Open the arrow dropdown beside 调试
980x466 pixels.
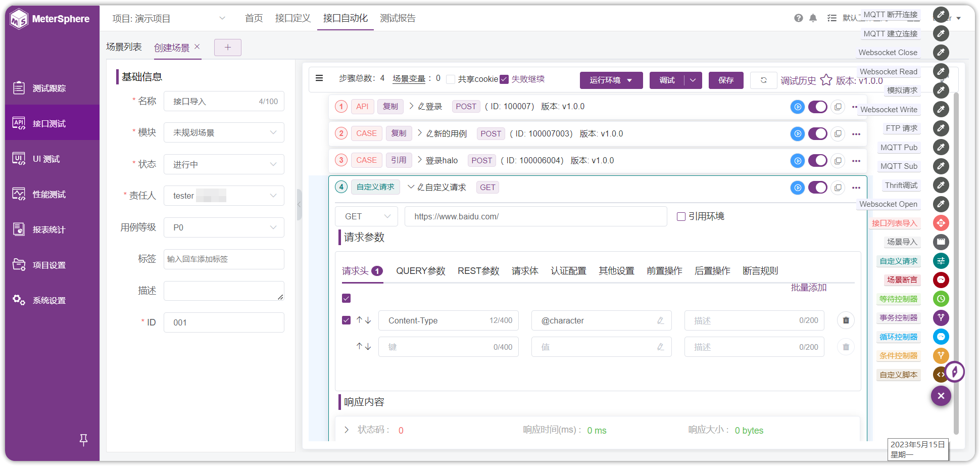pos(693,80)
